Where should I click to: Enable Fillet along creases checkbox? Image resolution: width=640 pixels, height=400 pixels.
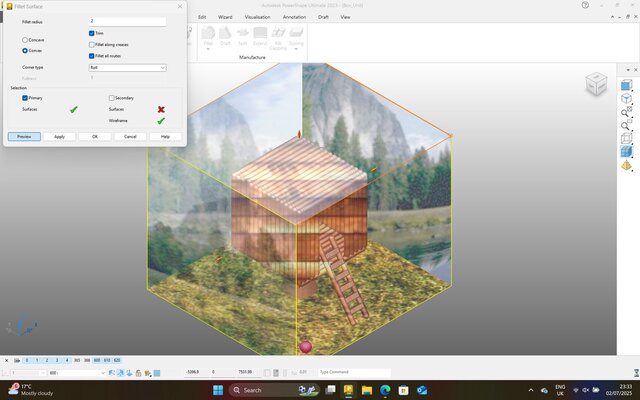click(x=91, y=44)
